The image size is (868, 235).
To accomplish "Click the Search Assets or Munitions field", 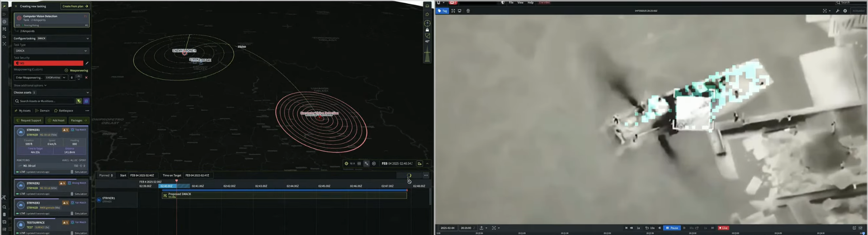I will (45, 101).
